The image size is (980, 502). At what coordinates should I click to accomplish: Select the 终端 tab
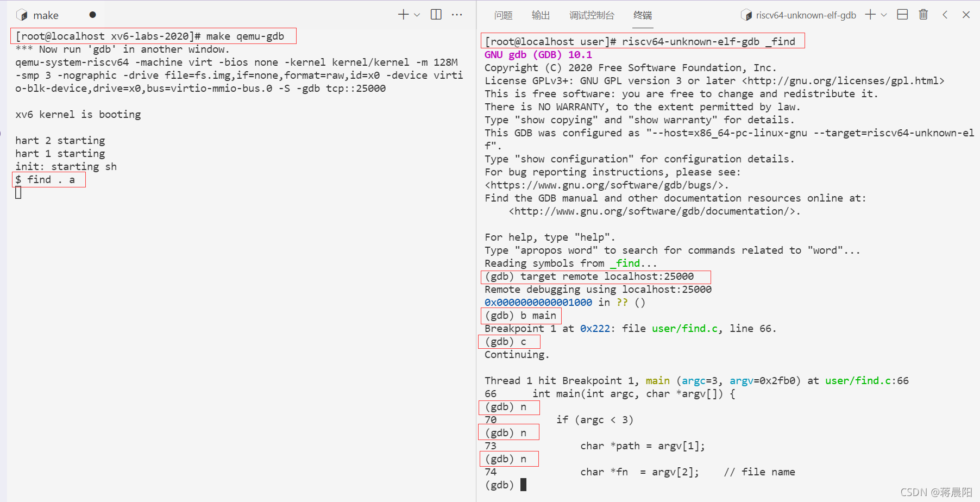click(643, 15)
